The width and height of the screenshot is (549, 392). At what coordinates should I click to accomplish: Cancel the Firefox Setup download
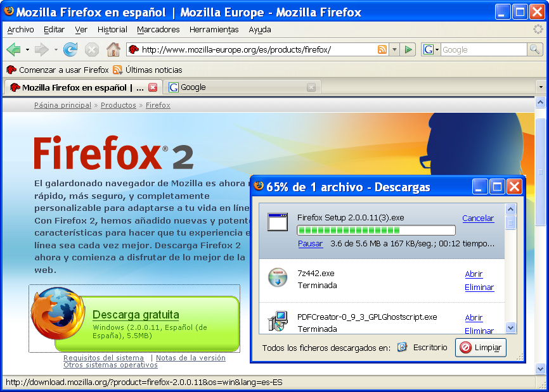pyautogui.click(x=477, y=218)
